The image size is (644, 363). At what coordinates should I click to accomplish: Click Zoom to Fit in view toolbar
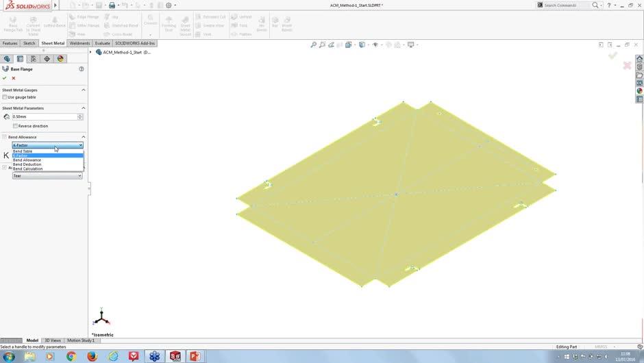point(313,45)
